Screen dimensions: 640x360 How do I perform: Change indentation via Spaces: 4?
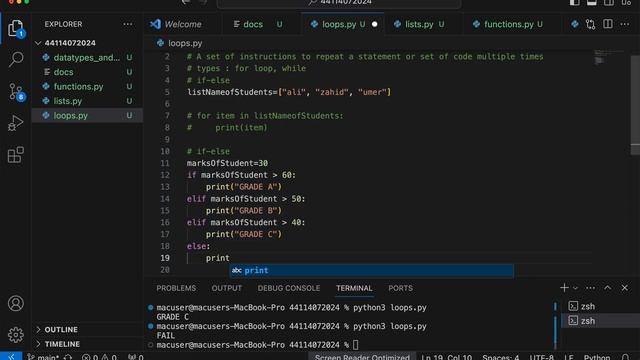(x=500, y=357)
